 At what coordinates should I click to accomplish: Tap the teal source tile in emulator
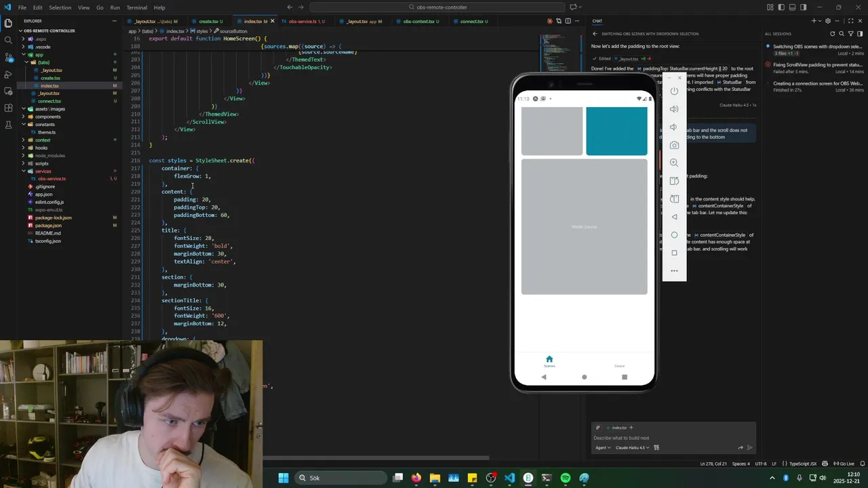616,131
